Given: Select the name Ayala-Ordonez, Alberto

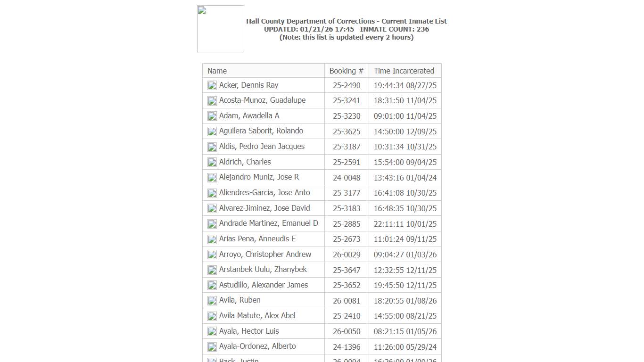Looking at the screenshot, I should [257, 346].
